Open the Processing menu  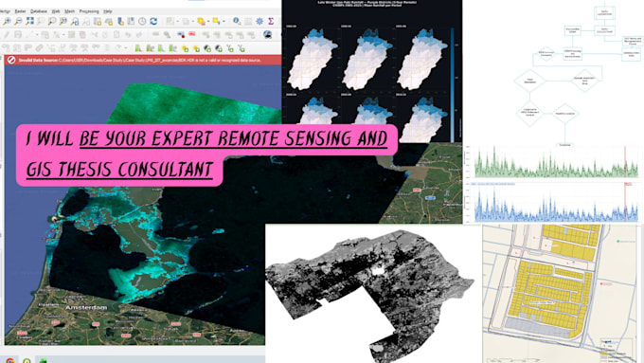click(89, 11)
